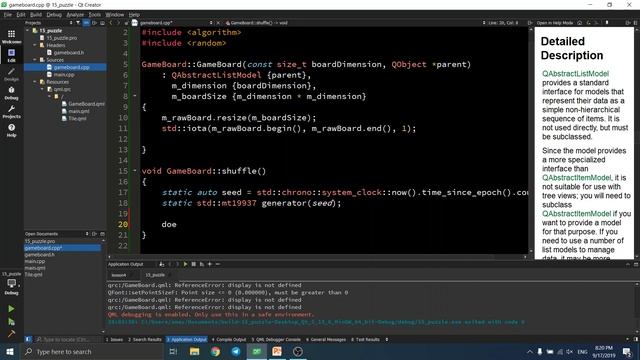Screen dimensions: 640x360
Task: Open the Analyze menu
Action: [75, 15]
